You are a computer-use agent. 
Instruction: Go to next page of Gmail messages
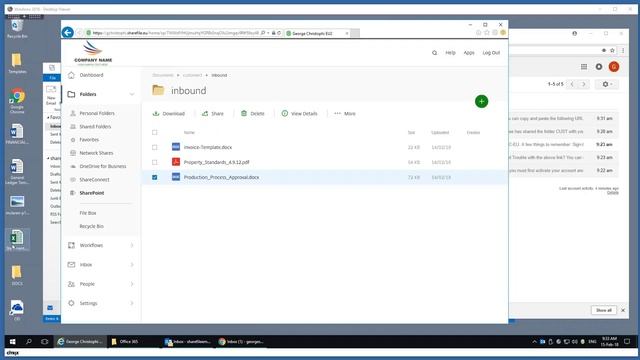pyautogui.click(x=584, y=84)
